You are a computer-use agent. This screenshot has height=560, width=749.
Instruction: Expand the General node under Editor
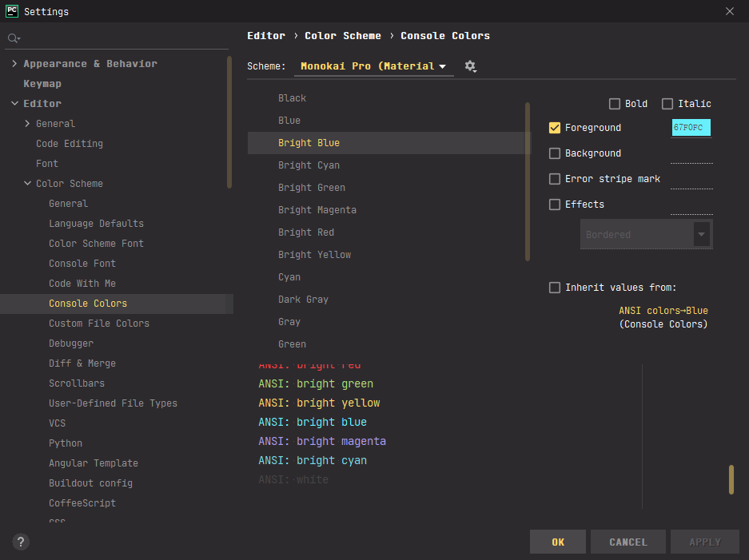pyautogui.click(x=28, y=124)
